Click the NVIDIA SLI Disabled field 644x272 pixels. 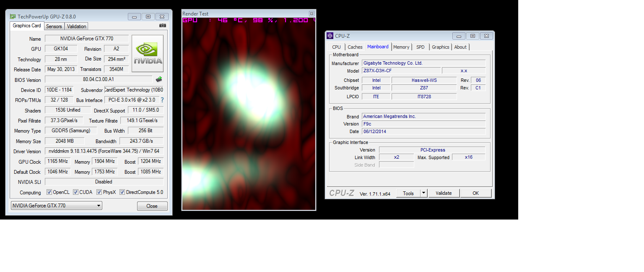click(104, 182)
